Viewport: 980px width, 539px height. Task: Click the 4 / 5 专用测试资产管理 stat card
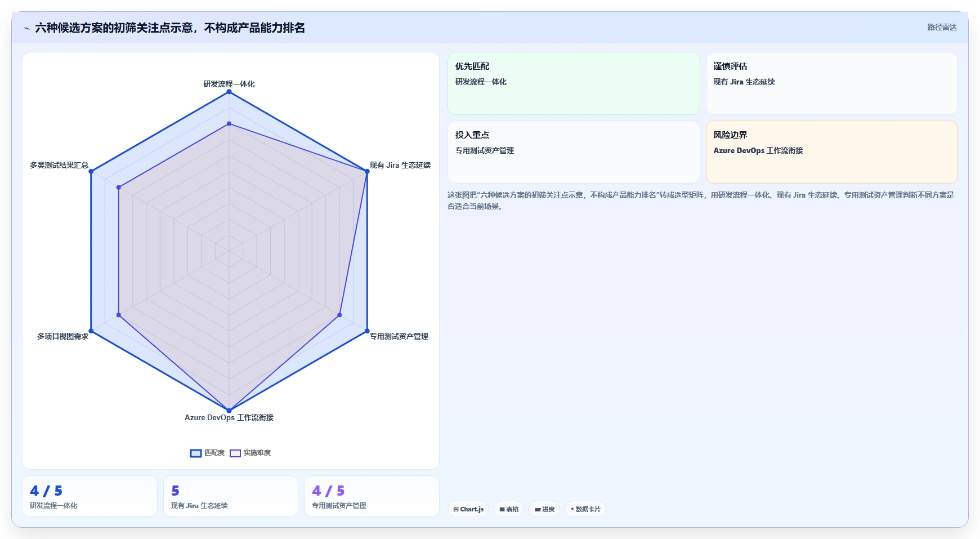pyautogui.click(x=372, y=496)
